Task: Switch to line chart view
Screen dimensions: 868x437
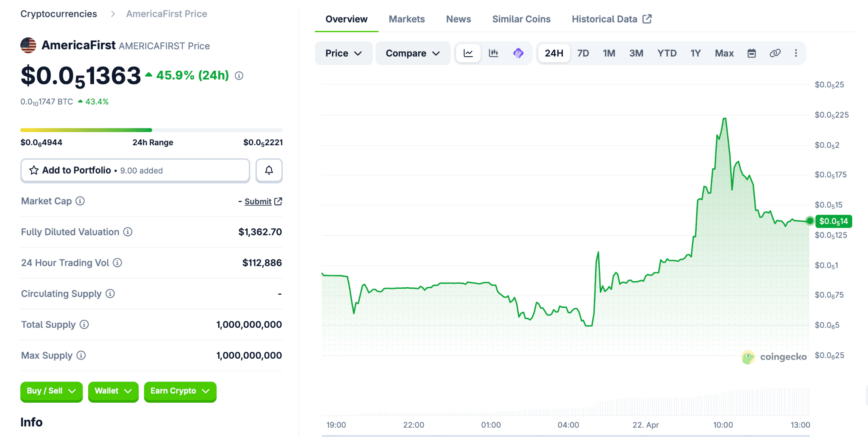Action: (468, 53)
